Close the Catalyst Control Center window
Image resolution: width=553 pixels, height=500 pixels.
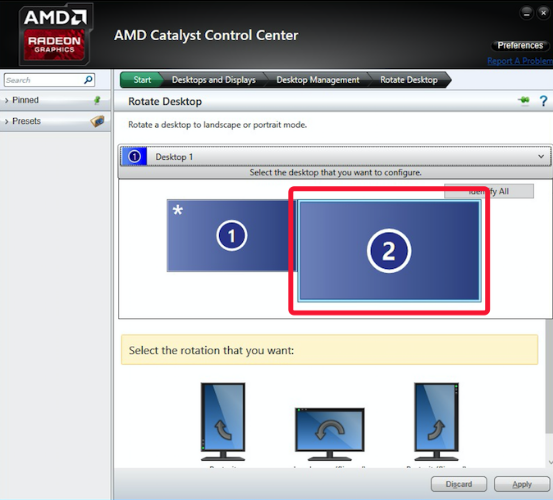pyautogui.click(x=543, y=13)
